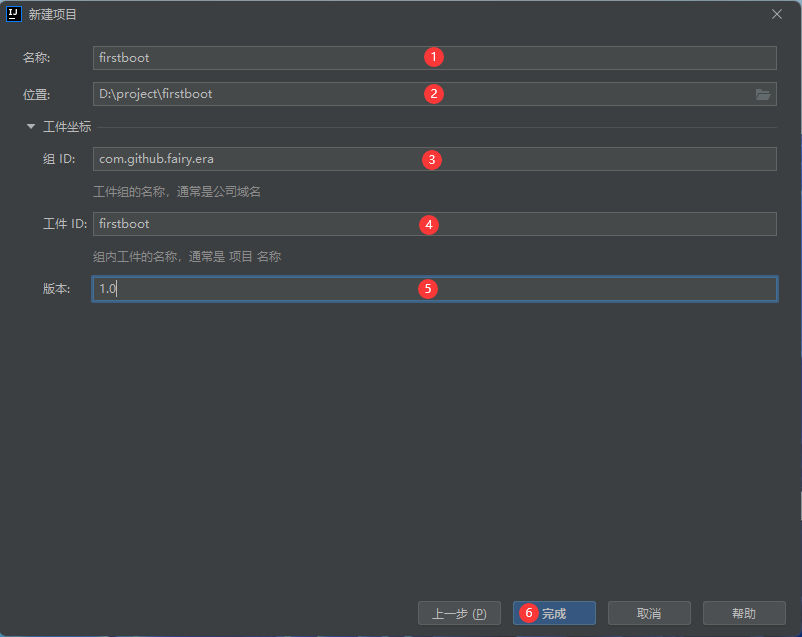Viewport: 802px width, 637px height.
Task: Finish the wizard with 完成 button
Action: point(554,613)
